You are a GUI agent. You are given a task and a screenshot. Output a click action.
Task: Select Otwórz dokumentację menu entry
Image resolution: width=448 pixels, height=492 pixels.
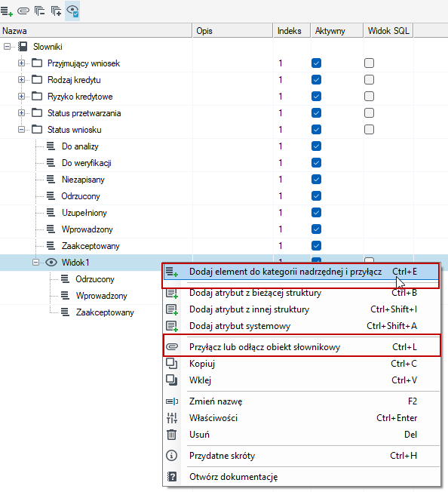point(301,477)
